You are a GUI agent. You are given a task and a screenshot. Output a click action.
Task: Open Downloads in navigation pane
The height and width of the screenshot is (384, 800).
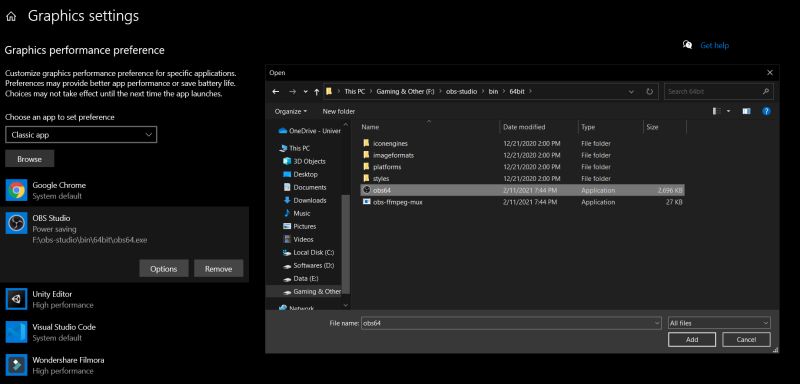point(305,200)
